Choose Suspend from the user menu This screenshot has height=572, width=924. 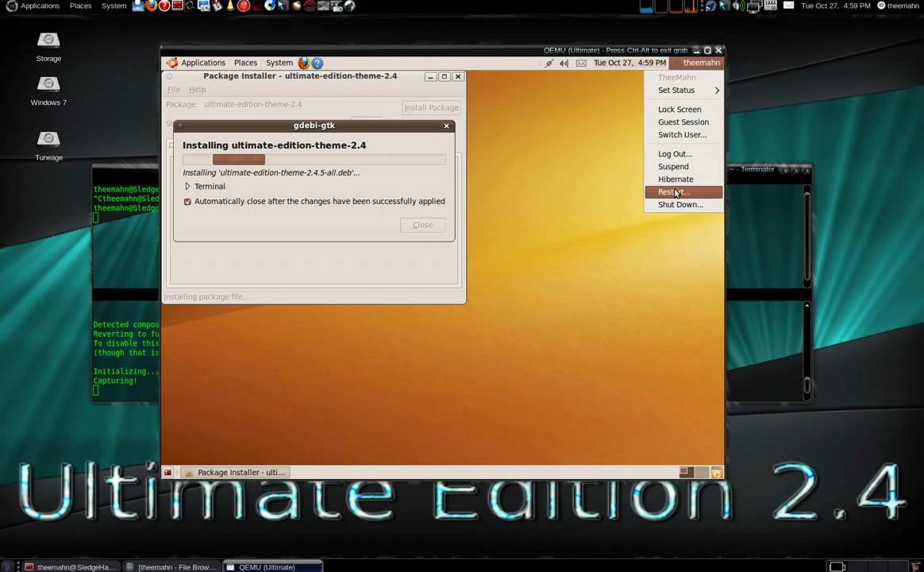[x=683, y=167]
